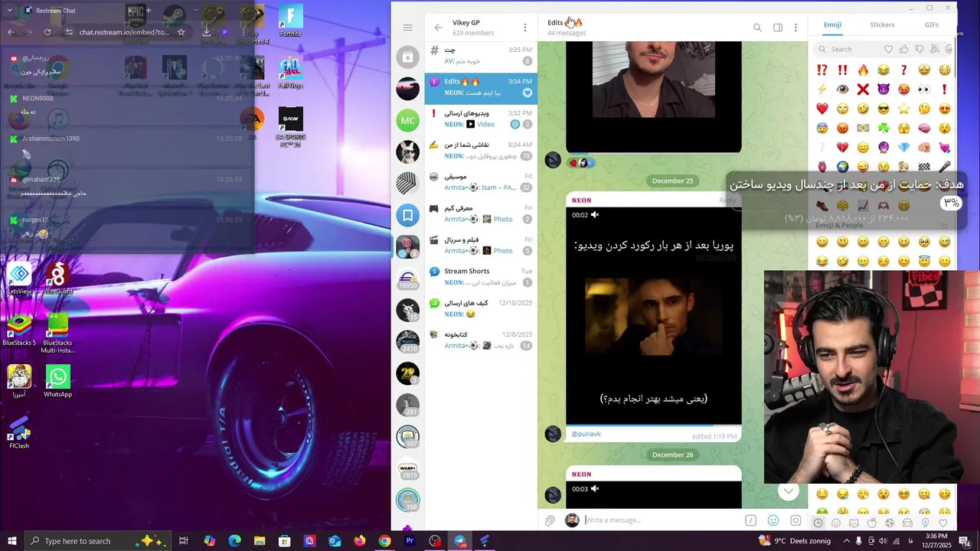The height and width of the screenshot is (551, 980).
Task: Open WireGuard desktop shortcut
Action: (x=57, y=279)
